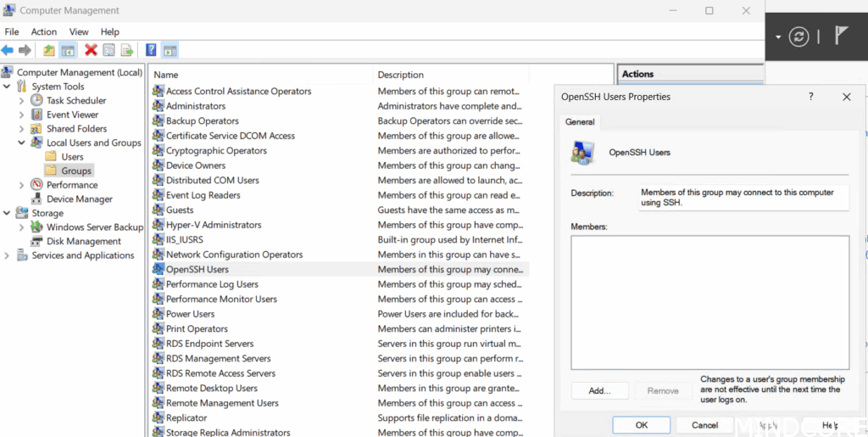Screen dimensions: 868x437
Task: Collapse the Storage tree node
Action: click(x=7, y=213)
